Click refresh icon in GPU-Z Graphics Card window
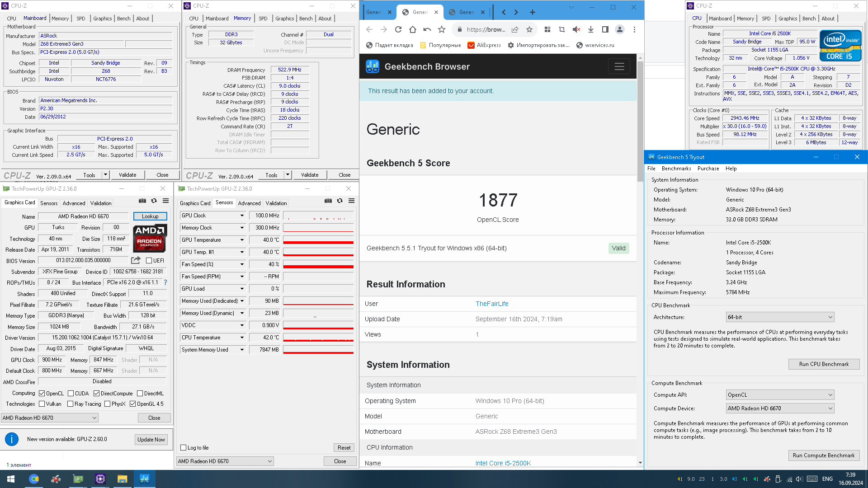This screenshot has width=868, height=488. 154,201
